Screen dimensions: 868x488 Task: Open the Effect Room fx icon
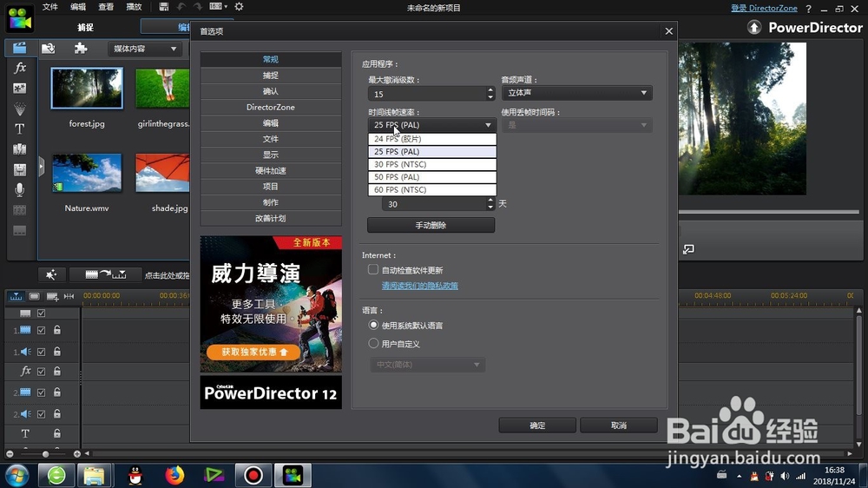coord(20,68)
